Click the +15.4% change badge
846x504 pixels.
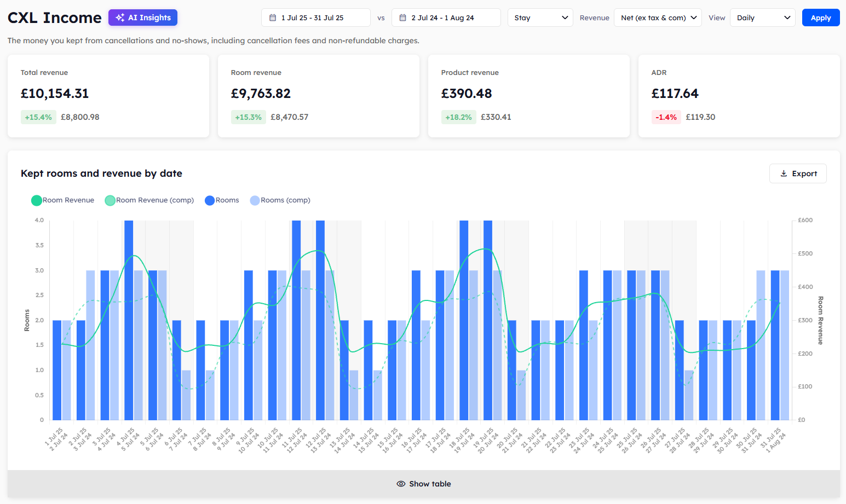38,117
